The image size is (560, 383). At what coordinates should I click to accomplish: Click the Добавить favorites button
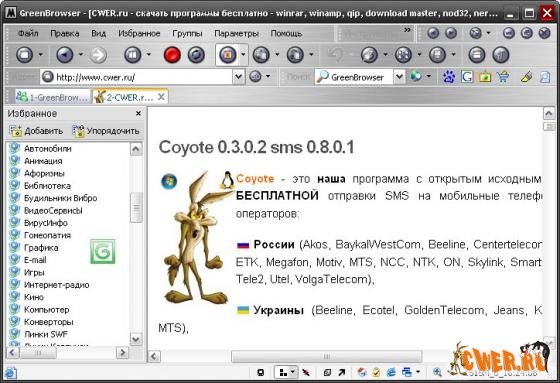[x=36, y=131]
